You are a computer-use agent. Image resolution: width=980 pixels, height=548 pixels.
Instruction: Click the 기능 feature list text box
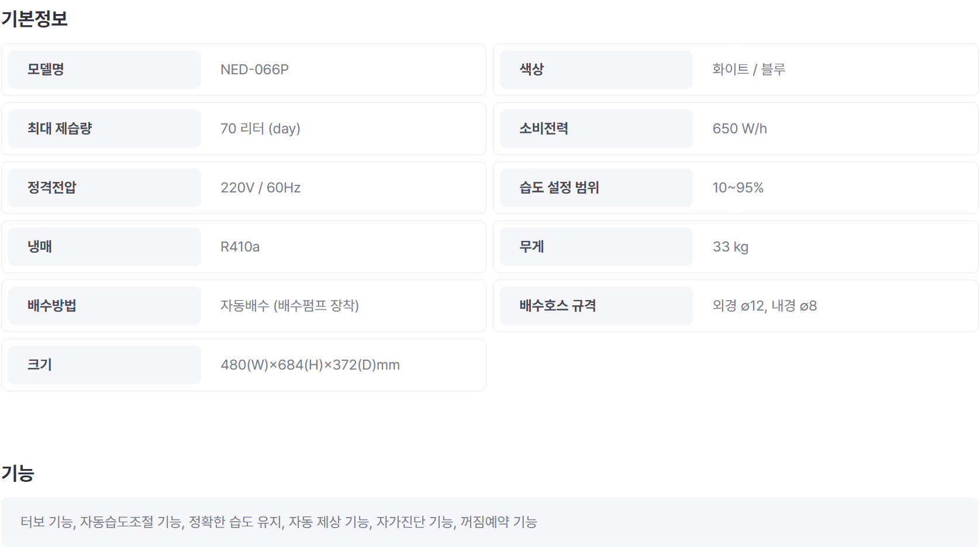coord(490,522)
